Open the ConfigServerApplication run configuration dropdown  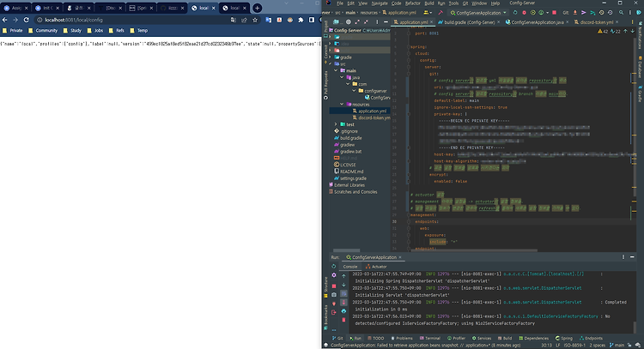[x=478, y=13]
